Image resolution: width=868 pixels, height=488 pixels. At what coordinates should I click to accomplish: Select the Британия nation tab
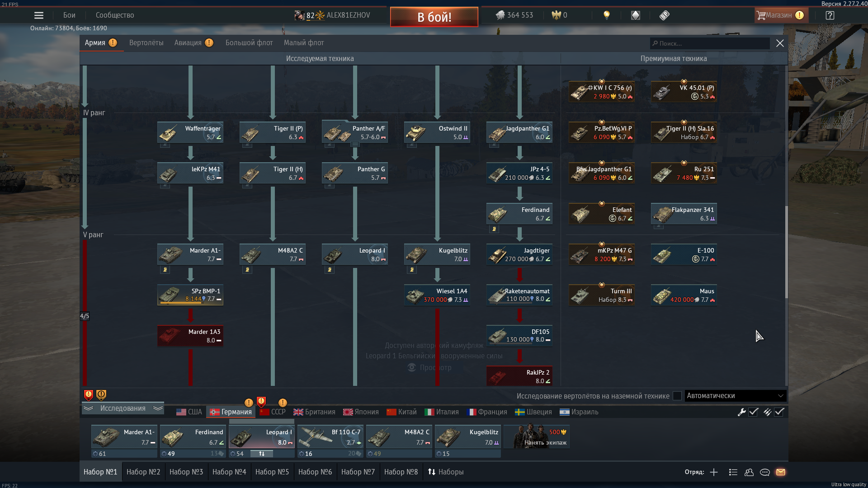[314, 412]
